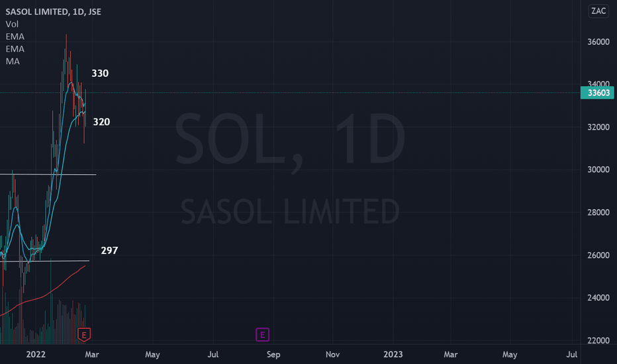The height and width of the screenshot is (364, 617).
Task: Select the first EMA indicator label
Action: tap(15, 36)
